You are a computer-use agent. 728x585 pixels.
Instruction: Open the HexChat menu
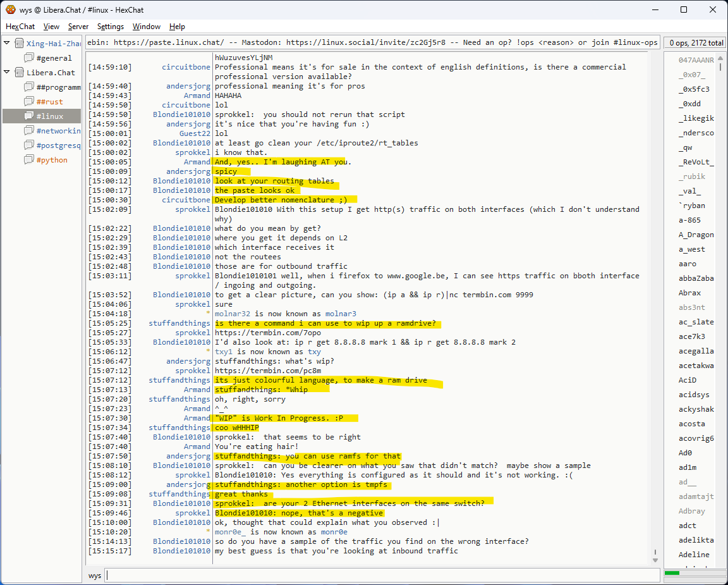coord(20,27)
